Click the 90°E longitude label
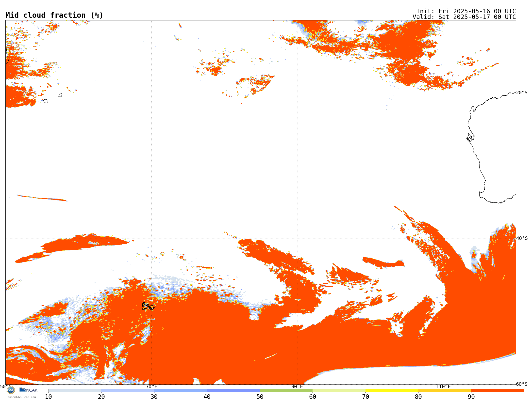532x400 pixels. click(x=297, y=387)
